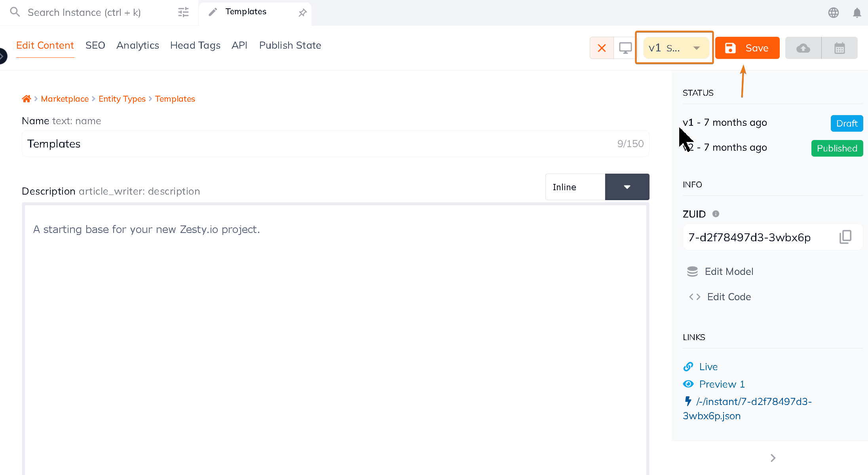This screenshot has height=475, width=868.
Task: Open the Preview 1 link
Action: click(722, 384)
